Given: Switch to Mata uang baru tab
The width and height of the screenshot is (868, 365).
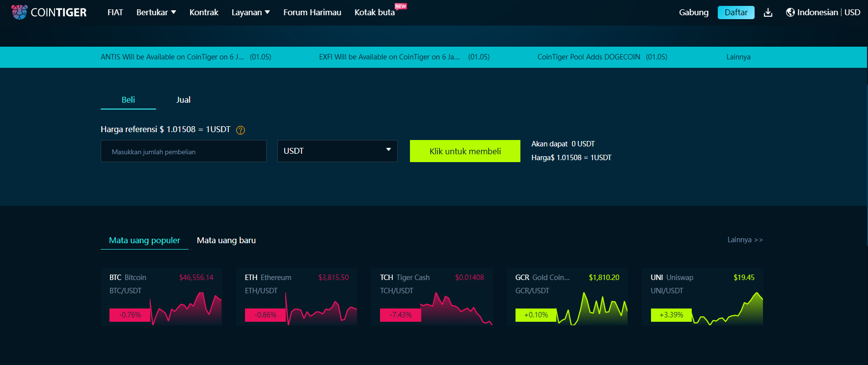Looking at the screenshot, I should pos(226,240).
